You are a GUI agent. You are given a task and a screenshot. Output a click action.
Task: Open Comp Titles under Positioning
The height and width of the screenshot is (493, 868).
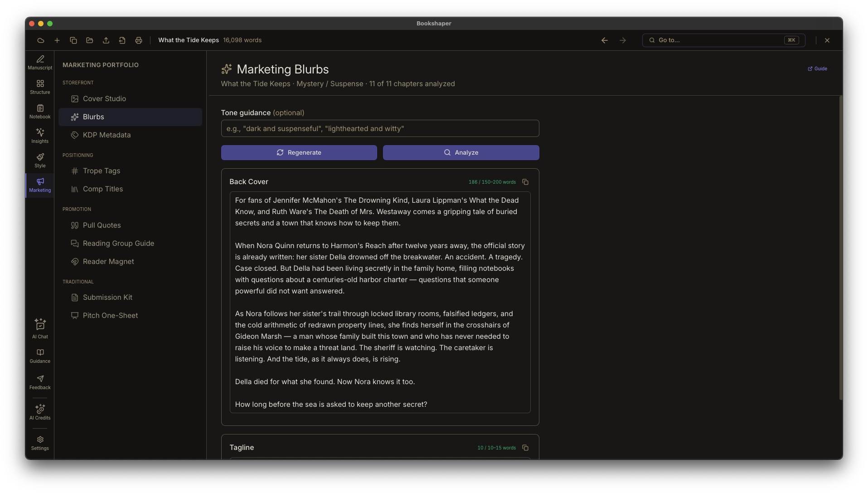tap(130, 189)
